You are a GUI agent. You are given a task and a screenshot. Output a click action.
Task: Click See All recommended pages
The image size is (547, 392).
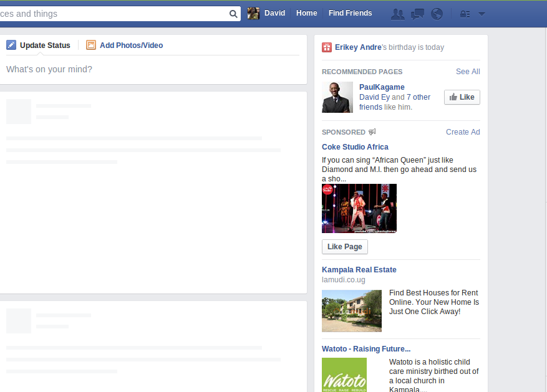pos(468,72)
